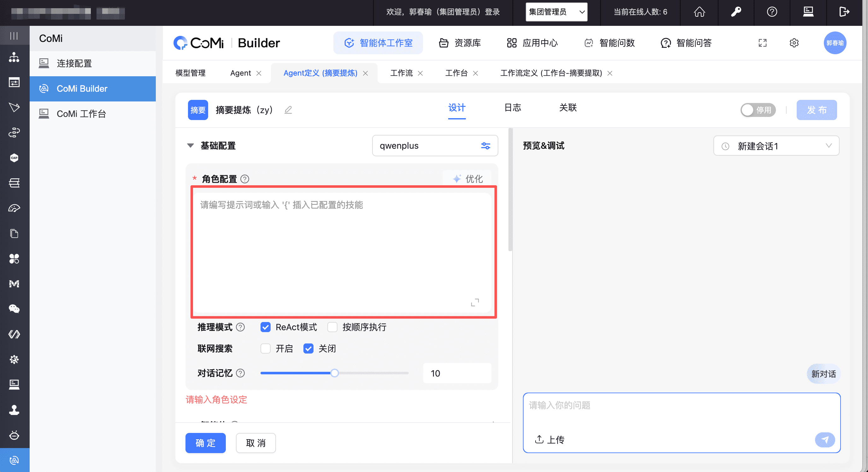Toggle the sidebar collapse bars icon
Image resolution: width=868 pixels, height=472 pixels.
(14, 36)
